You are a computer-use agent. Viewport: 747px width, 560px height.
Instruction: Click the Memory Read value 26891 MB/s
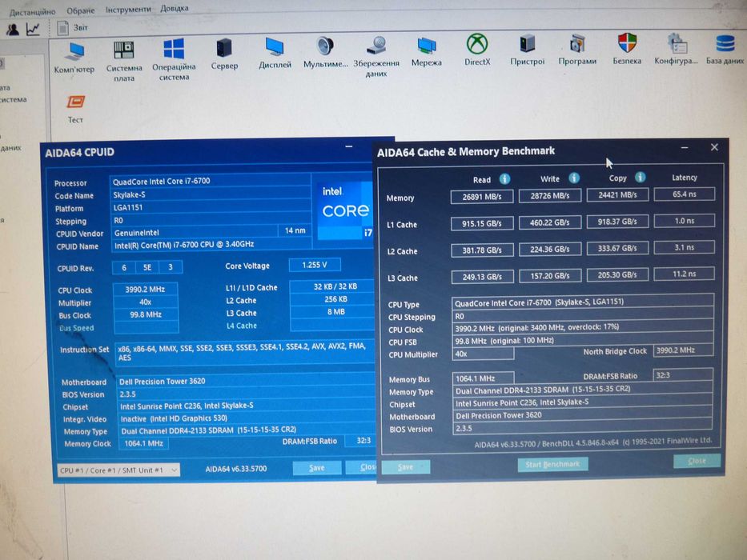pos(482,197)
